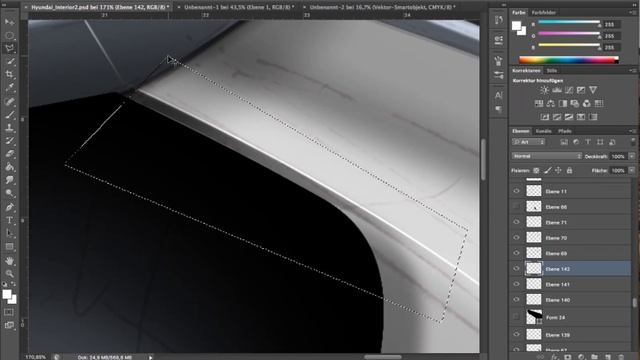640x360 pixels.
Task: Select the Move tool
Action: click(x=9, y=22)
